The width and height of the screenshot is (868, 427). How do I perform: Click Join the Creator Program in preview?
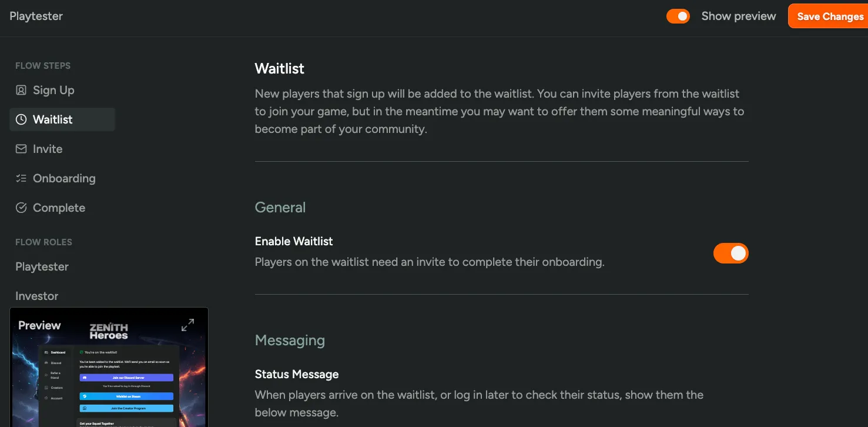tap(126, 408)
